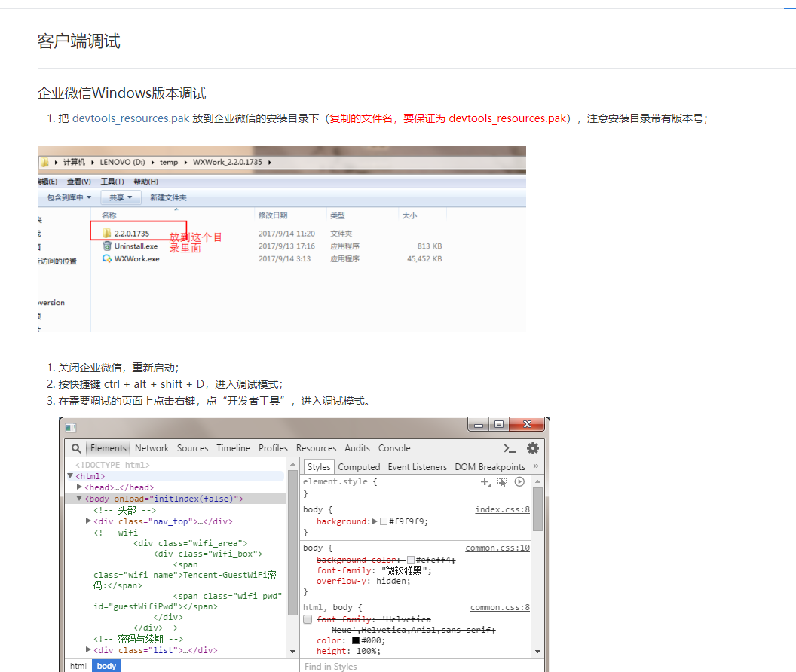Collapse the body node triangle
This screenshot has height=672, width=796.
coord(79,499)
